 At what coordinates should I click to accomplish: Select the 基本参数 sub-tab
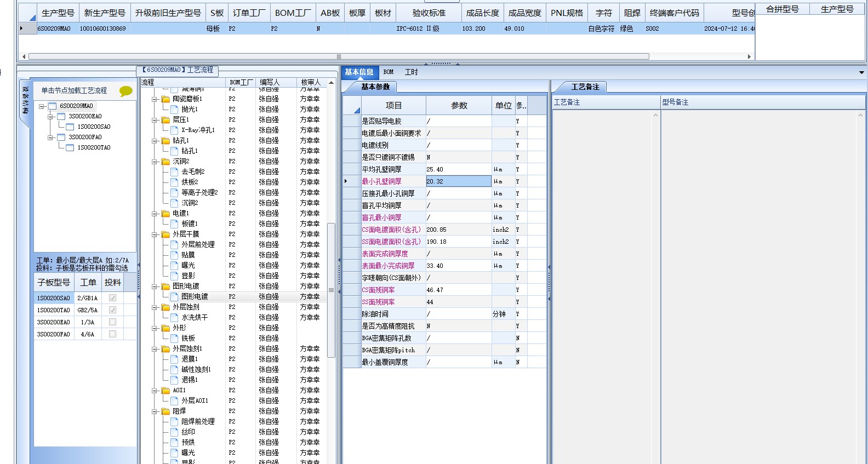point(375,87)
